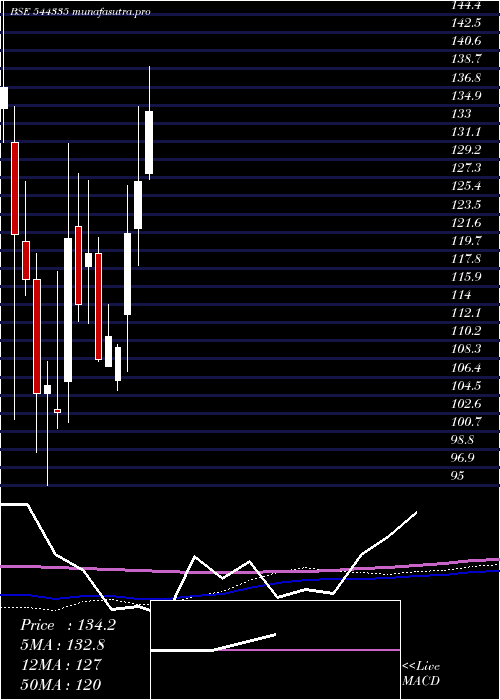Click the 119.7 price axis label
500x700 pixels.
click(x=467, y=240)
